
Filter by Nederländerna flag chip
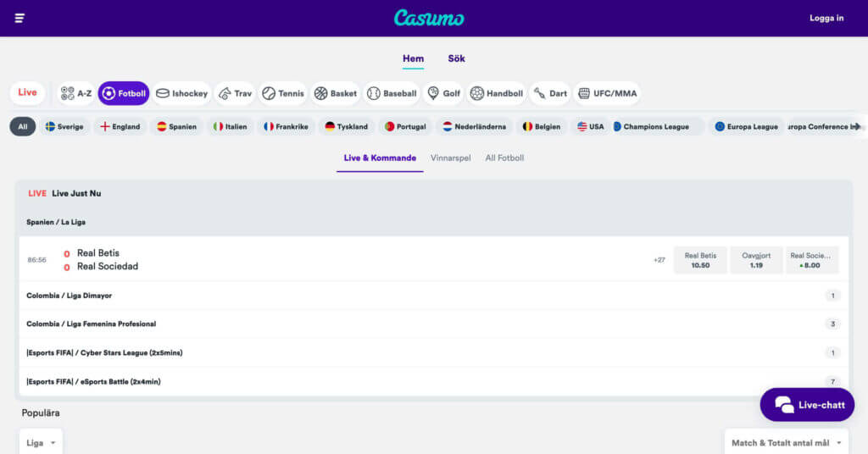475,127
